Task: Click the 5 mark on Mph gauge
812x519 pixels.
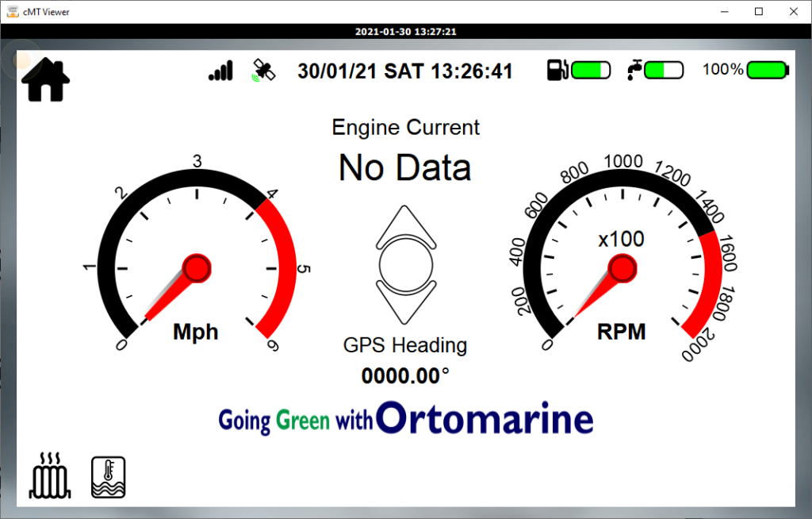Action: click(304, 268)
